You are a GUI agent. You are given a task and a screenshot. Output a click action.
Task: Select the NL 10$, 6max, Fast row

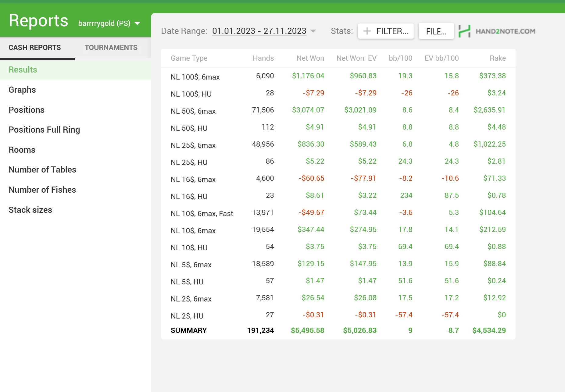pyautogui.click(x=338, y=213)
